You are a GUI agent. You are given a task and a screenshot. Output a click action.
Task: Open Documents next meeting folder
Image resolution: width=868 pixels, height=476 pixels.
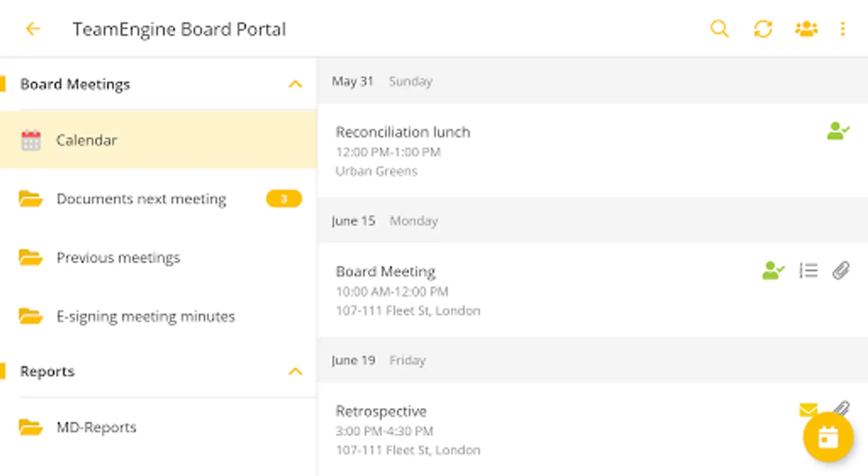point(141,199)
